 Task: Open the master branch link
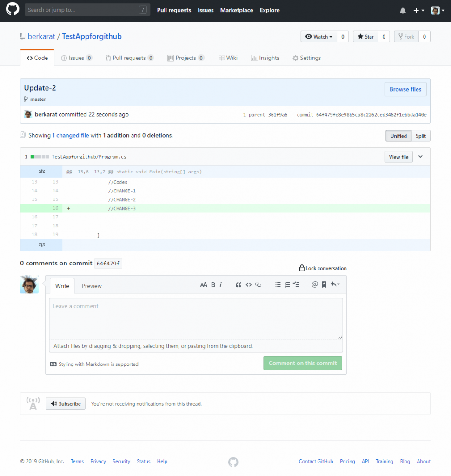coord(38,99)
